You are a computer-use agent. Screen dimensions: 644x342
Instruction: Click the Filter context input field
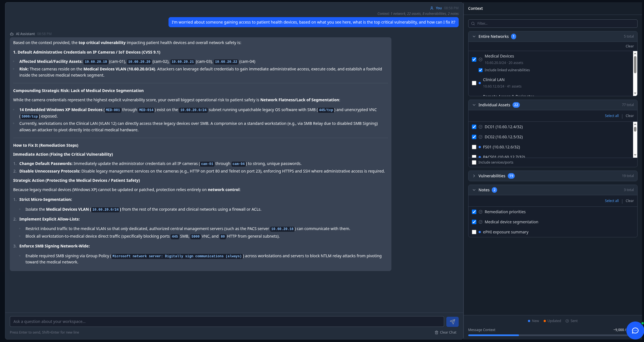coord(553,24)
